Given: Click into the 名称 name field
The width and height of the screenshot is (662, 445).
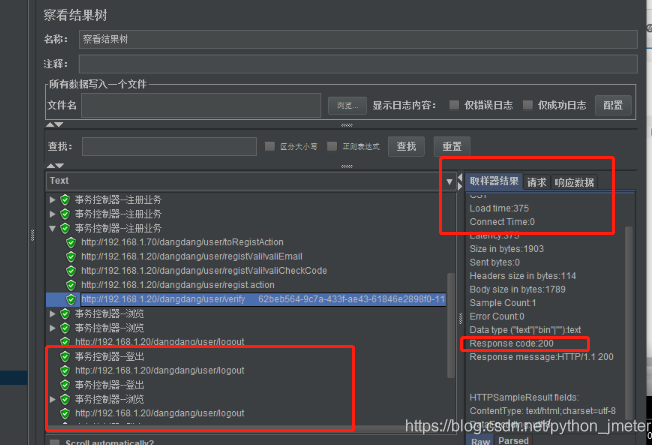Looking at the screenshot, I should pos(358,39).
